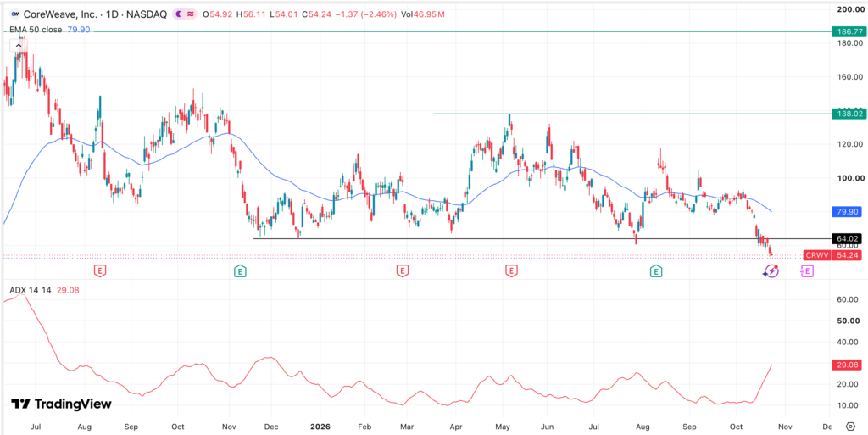
Task: Select the EMA 50 close legend
Action: coord(36,30)
